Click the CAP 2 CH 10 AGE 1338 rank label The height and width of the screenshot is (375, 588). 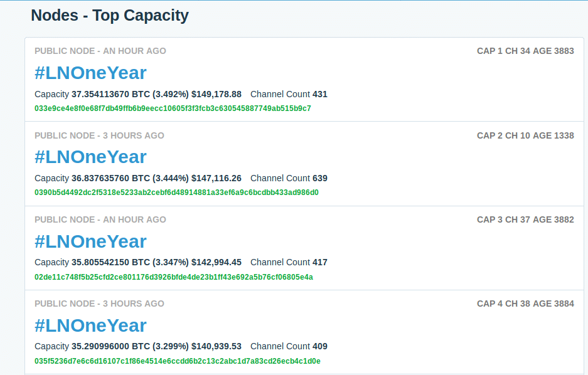click(525, 135)
